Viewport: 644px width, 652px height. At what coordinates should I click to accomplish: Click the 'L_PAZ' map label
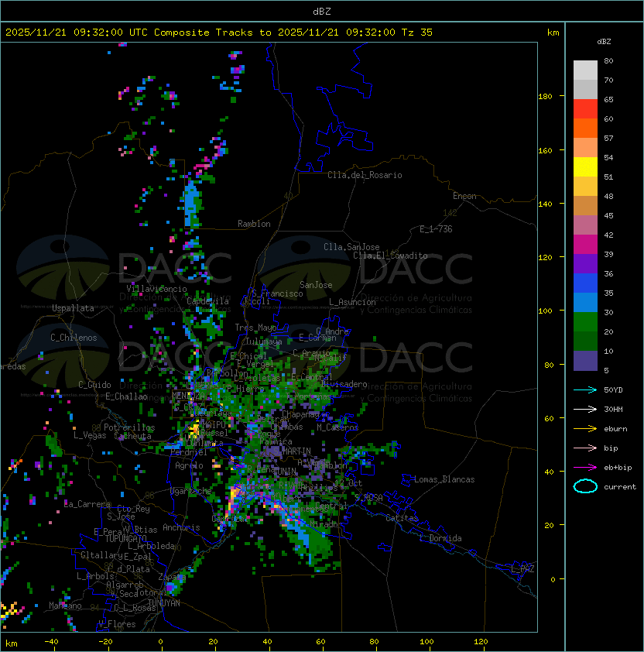(522, 569)
